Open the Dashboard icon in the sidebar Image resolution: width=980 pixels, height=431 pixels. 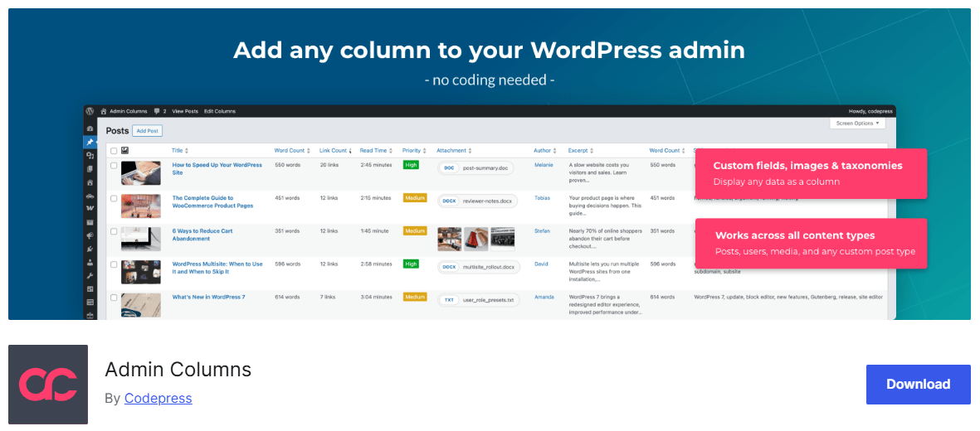tap(90, 128)
